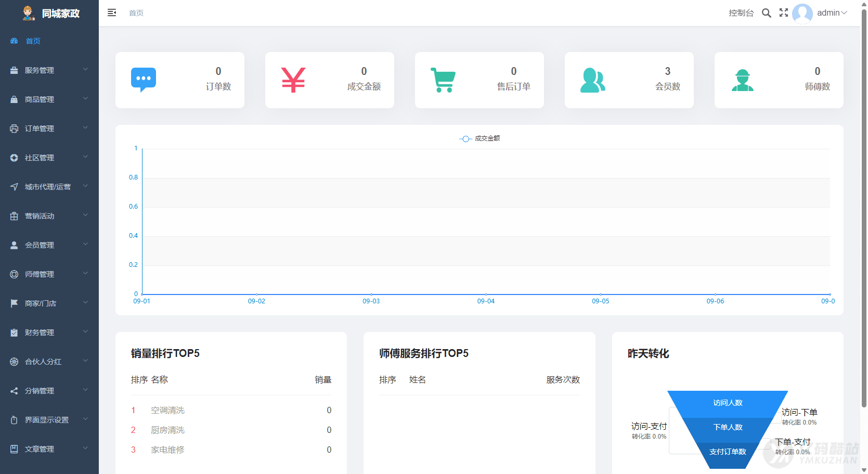The image size is (868, 474).
Task: Expand 订单管理 menu chevron
Action: (85, 128)
